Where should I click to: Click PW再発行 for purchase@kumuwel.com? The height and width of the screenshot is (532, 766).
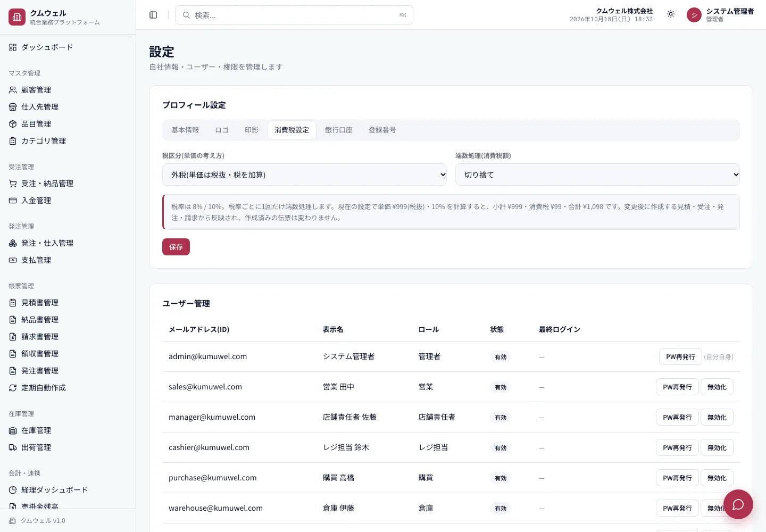[677, 478]
